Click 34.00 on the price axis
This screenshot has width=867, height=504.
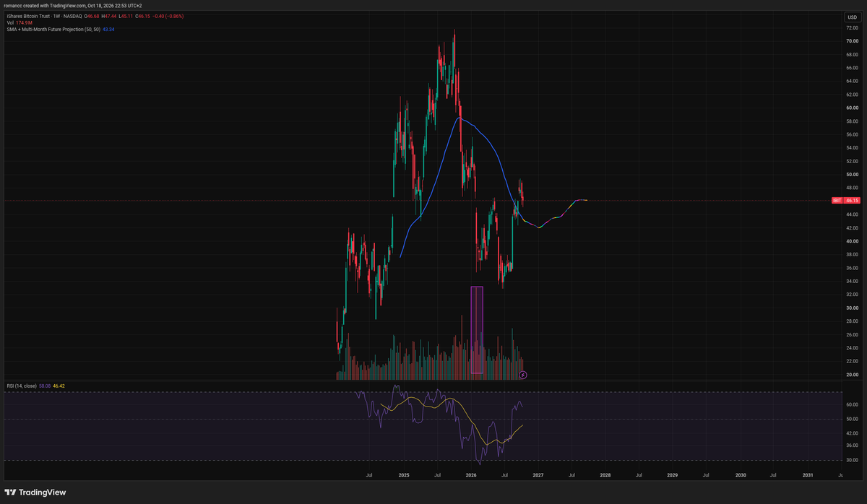tap(852, 281)
